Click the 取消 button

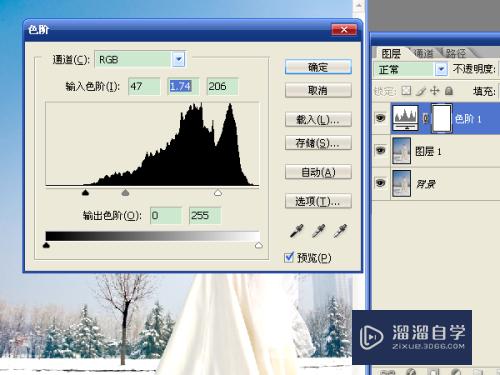pyautogui.click(x=318, y=90)
